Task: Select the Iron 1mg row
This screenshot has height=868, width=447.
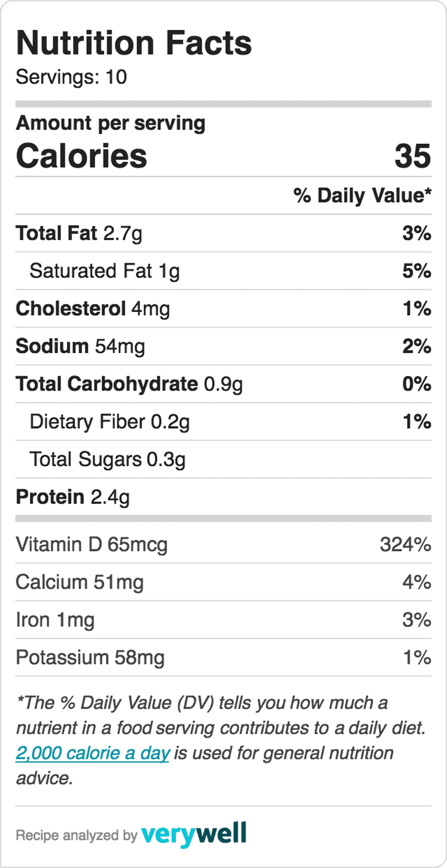Action: [223, 620]
